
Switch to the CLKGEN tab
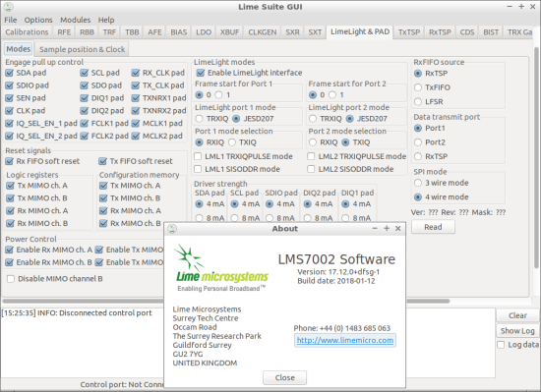263,32
